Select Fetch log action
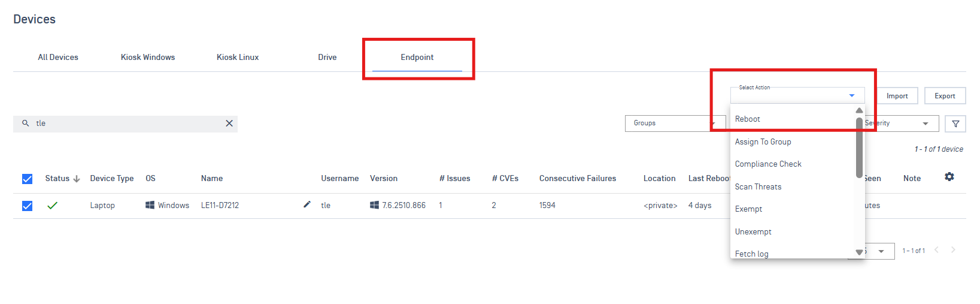This screenshot has width=980, height=304. pyautogui.click(x=793, y=254)
